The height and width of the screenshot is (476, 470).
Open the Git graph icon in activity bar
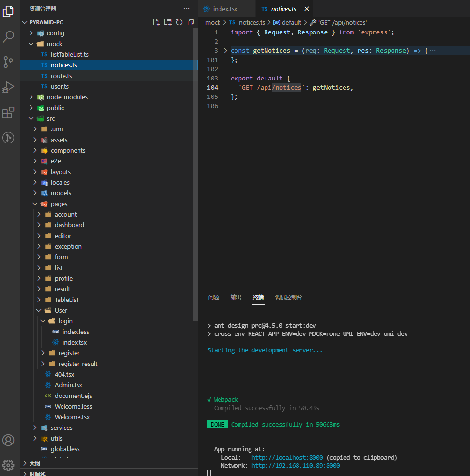pyautogui.click(x=8, y=138)
